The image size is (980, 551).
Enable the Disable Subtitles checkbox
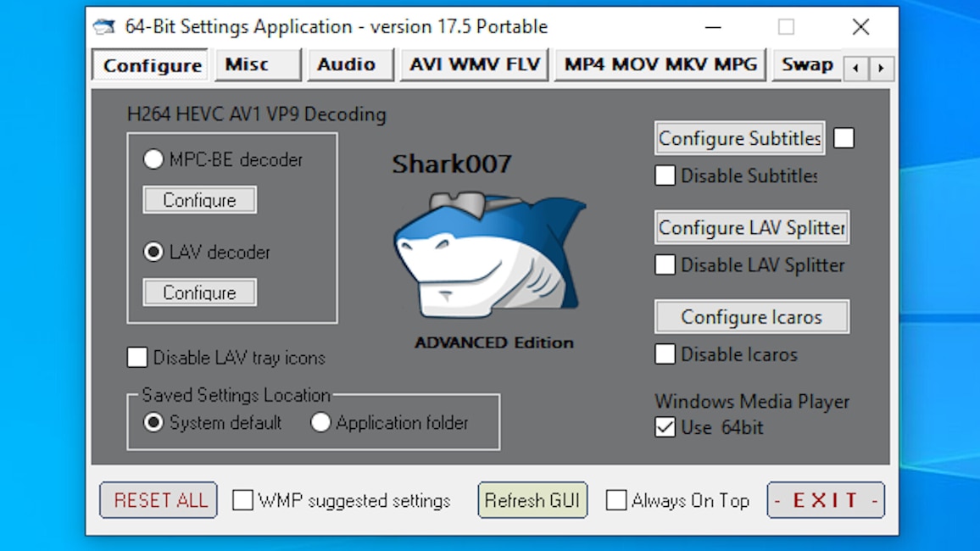(x=665, y=175)
